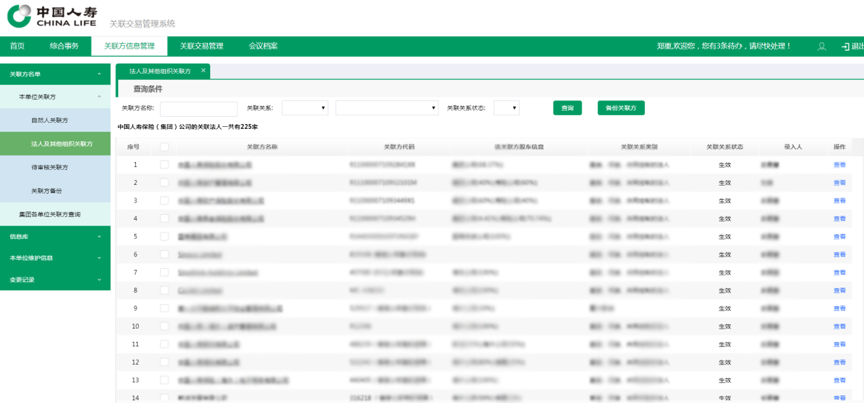Open the 关联关系状态 dropdown

tap(506, 108)
